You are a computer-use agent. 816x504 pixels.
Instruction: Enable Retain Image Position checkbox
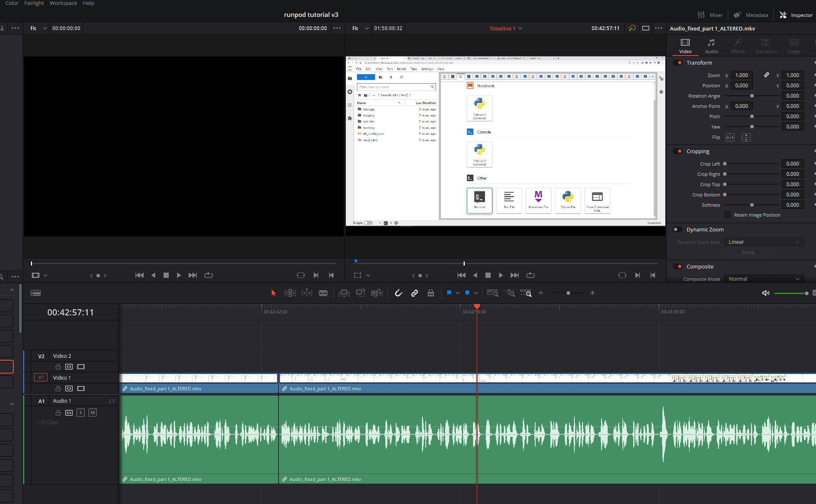[727, 215]
